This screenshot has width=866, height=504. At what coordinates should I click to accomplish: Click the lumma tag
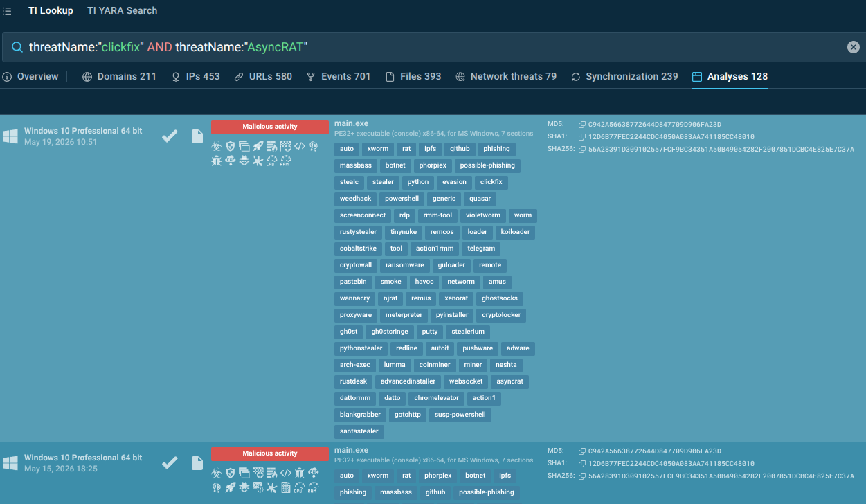point(395,365)
